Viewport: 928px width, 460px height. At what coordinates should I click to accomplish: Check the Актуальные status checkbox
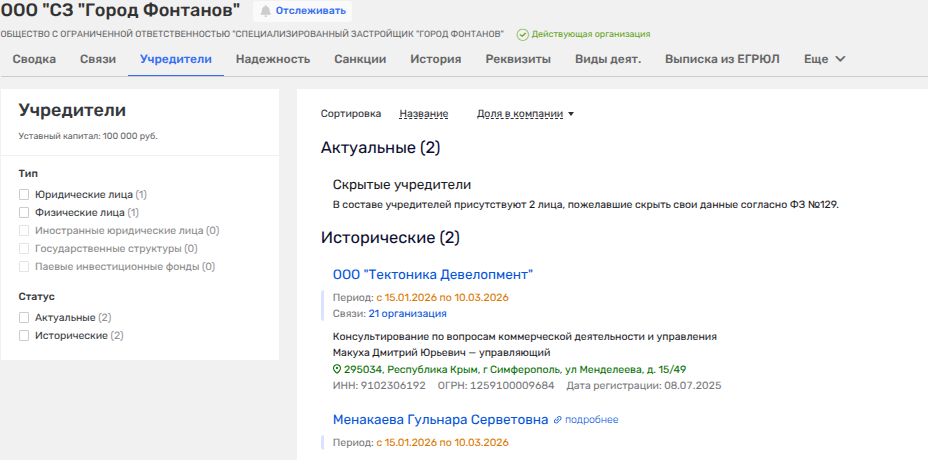24,318
